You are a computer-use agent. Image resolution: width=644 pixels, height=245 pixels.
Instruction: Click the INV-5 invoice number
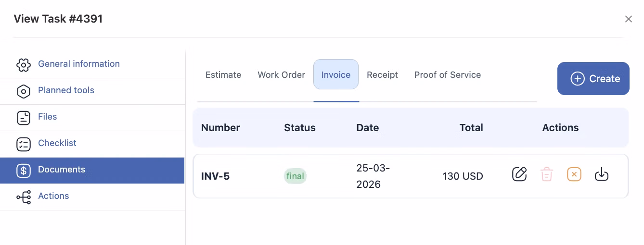[215, 176]
